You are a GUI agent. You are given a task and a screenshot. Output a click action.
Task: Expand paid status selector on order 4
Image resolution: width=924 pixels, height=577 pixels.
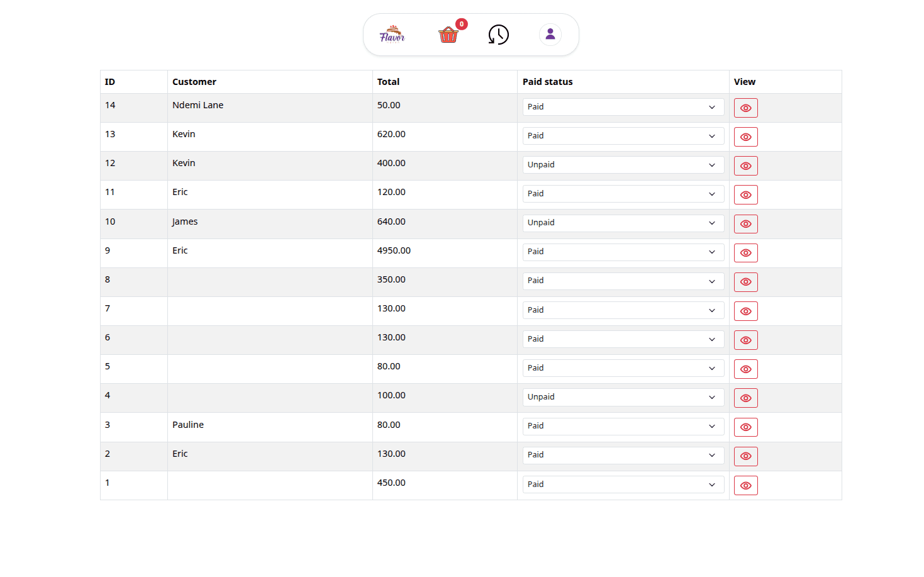(623, 396)
